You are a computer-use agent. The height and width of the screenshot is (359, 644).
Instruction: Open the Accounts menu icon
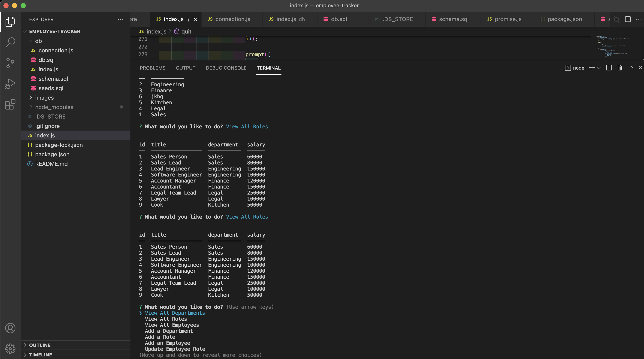(x=10, y=328)
